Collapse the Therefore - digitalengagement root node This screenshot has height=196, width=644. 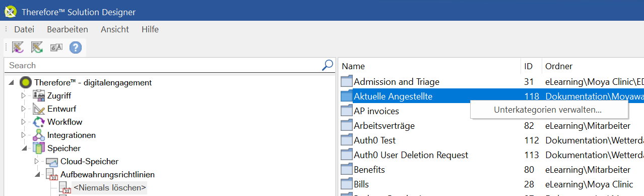pyautogui.click(x=11, y=83)
